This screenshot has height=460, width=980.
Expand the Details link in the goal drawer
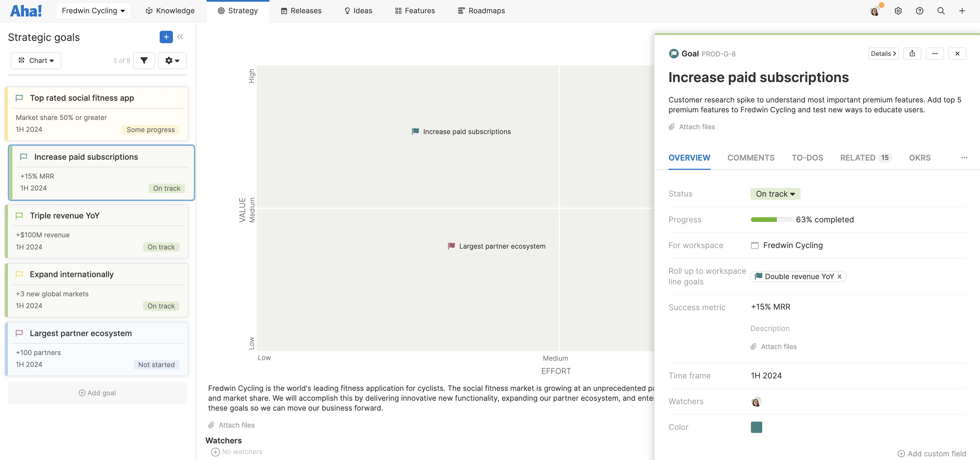[883, 53]
